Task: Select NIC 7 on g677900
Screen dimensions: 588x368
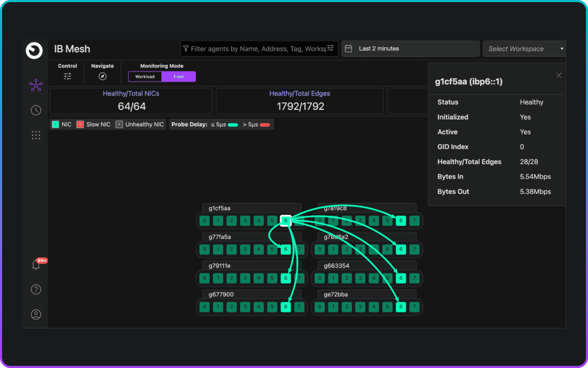Action: pos(299,307)
